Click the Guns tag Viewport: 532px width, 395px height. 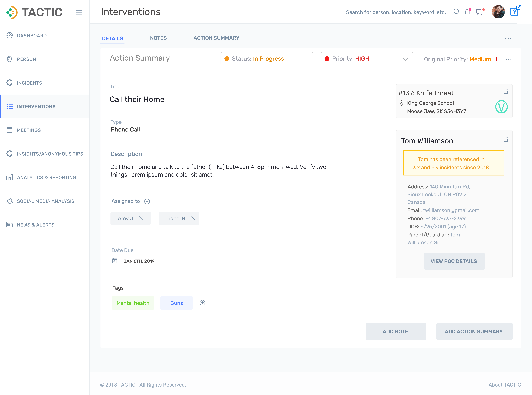pos(177,303)
